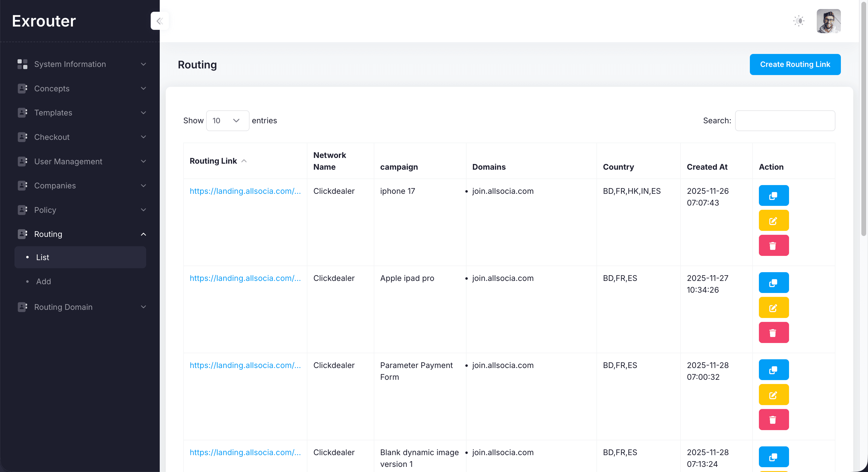The height and width of the screenshot is (472, 868).
Task: Edit the Apple ipad pro routing entry
Action: pyautogui.click(x=774, y=307)
